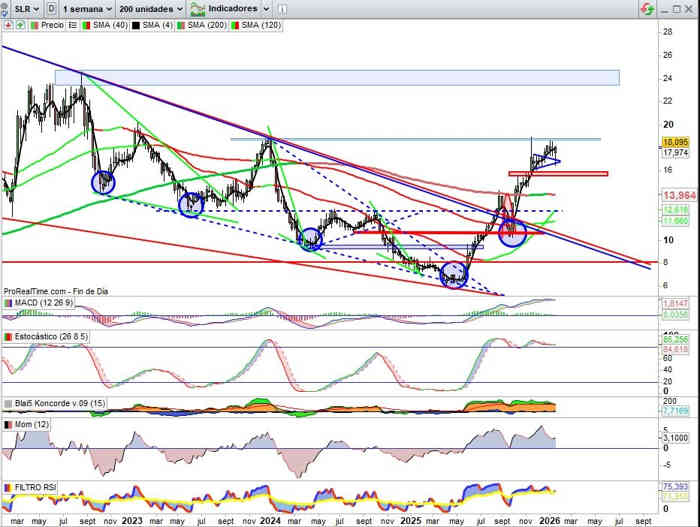
Task: Expand the '1 semana' timeframe dropdown
Action: (x=84, y=7)
